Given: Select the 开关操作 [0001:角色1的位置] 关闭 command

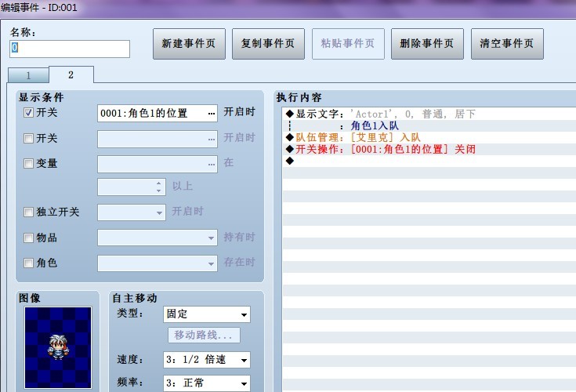Looking at the screenshot, I should (429, 149).
